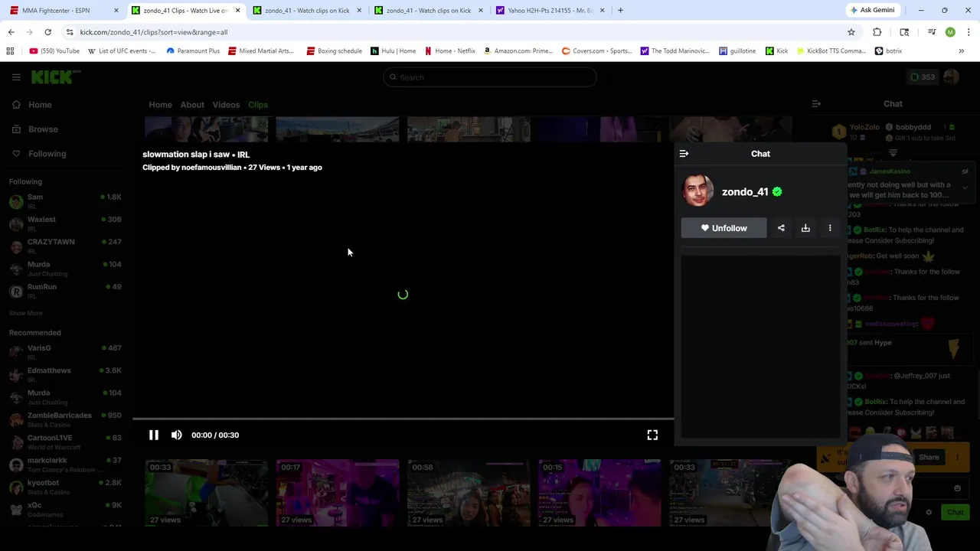This screenshot has width=980, height=551.
Task: Open the YouTube bookmark
Action: pos(54,51)
